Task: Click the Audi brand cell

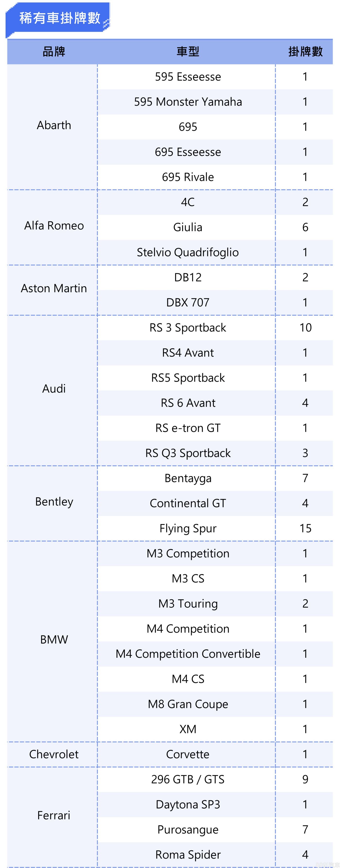Action: tap(54, 389)
